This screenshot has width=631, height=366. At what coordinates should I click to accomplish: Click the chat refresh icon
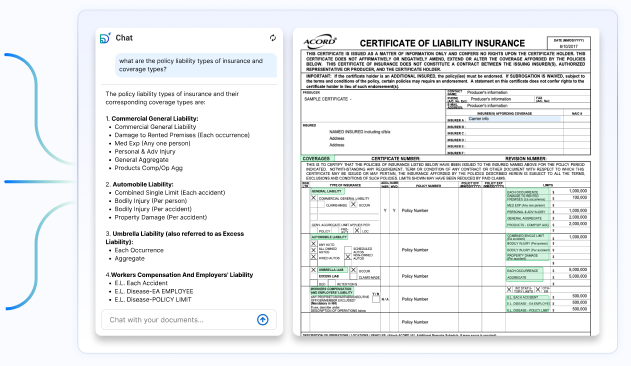tap(273, 38)
